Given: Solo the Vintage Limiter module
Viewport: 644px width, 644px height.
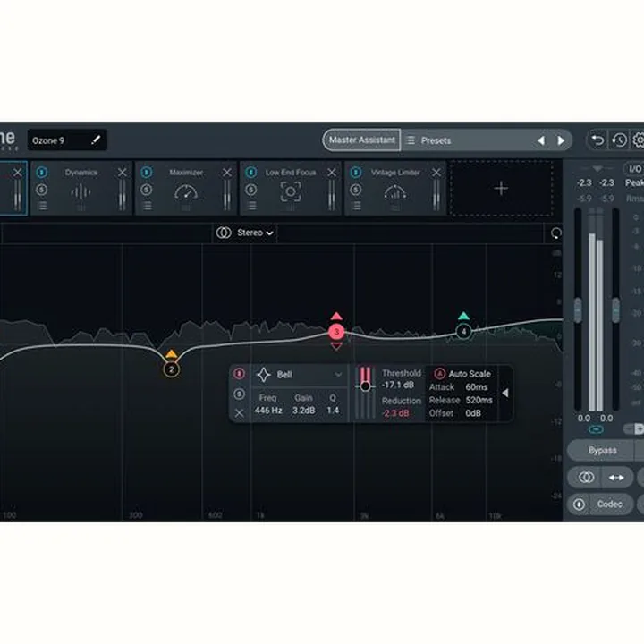Looking at the screenshot, I should (x=356, y=190).
